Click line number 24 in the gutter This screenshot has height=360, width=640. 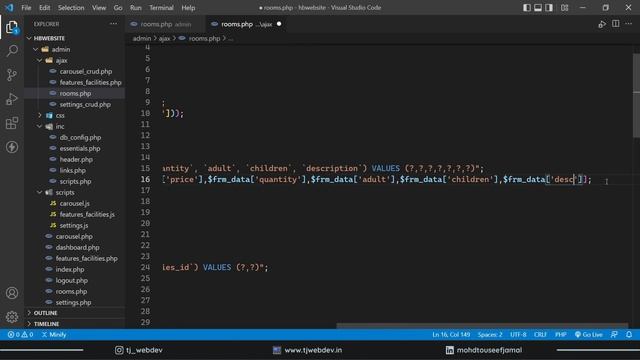point(145,267)
